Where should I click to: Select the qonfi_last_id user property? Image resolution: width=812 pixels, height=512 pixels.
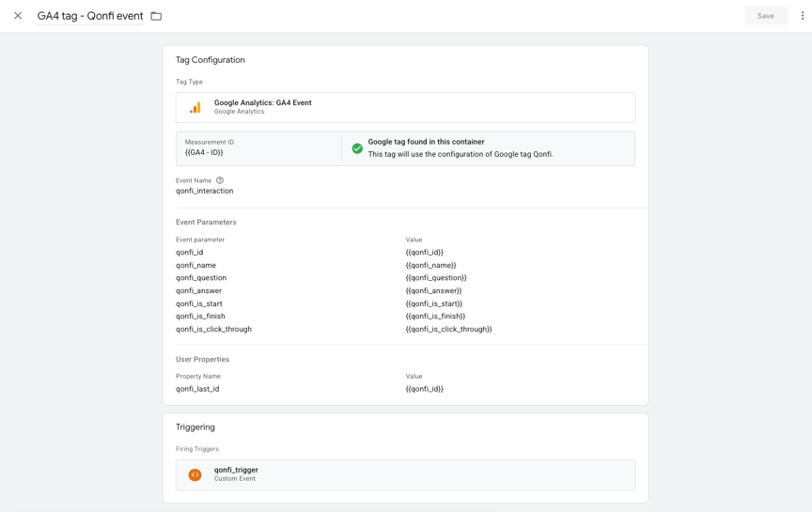pos(197,389)
